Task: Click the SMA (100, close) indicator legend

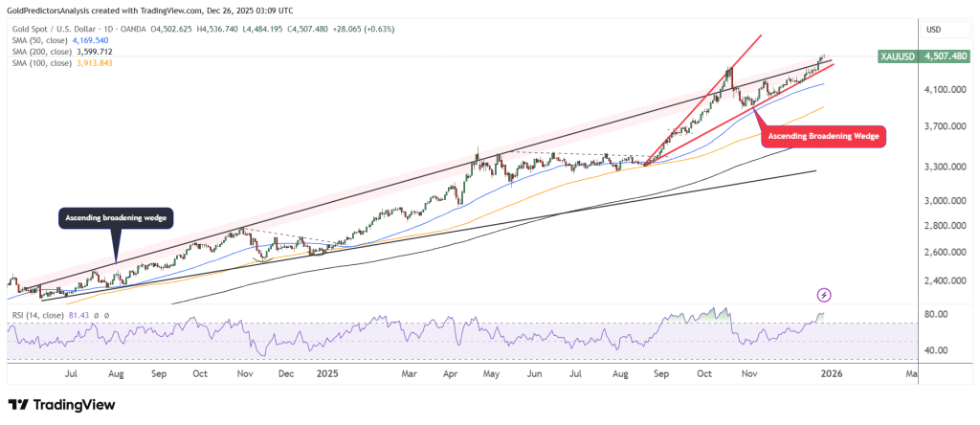Action: tap(48, 62)
